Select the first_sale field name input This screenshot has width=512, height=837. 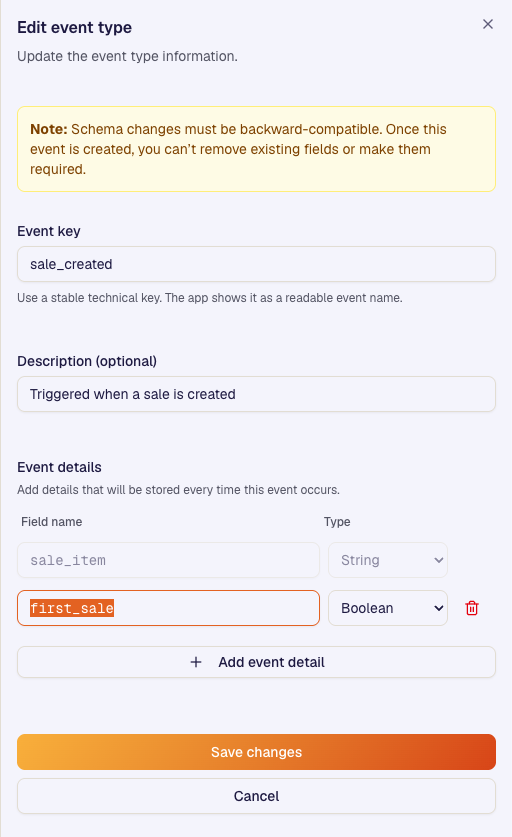point(168,608)
